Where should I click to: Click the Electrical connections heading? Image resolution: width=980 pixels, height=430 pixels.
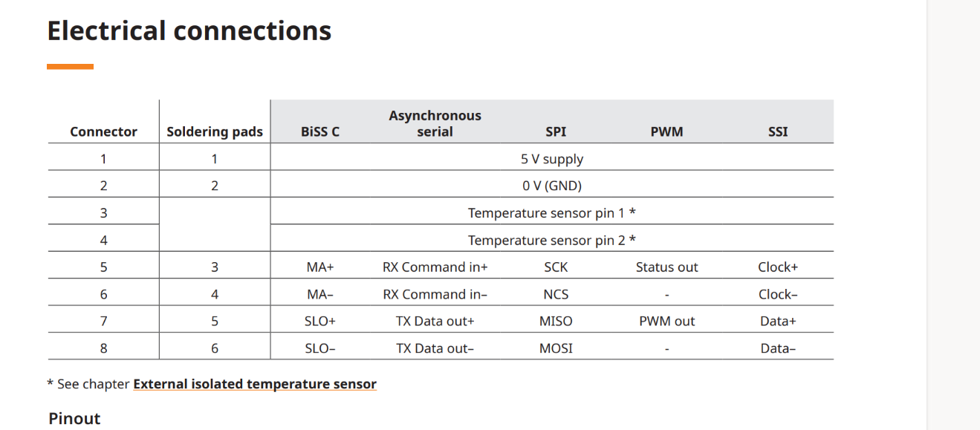point(189,30)
